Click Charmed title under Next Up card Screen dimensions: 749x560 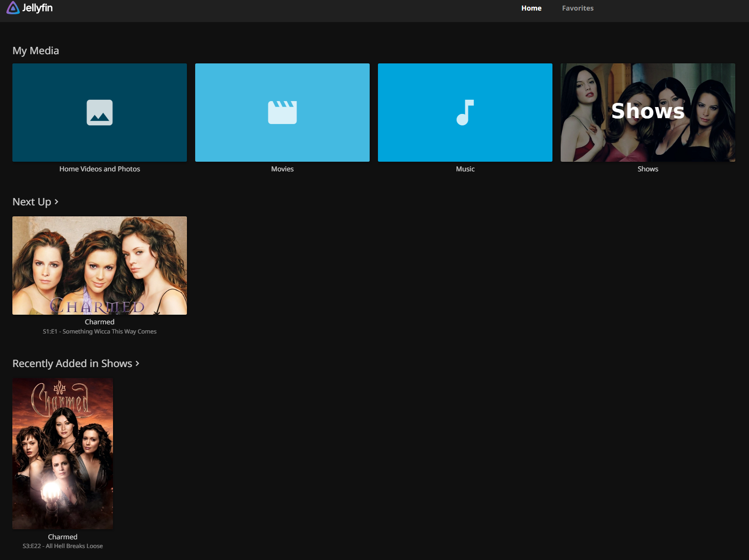[100, 322]
